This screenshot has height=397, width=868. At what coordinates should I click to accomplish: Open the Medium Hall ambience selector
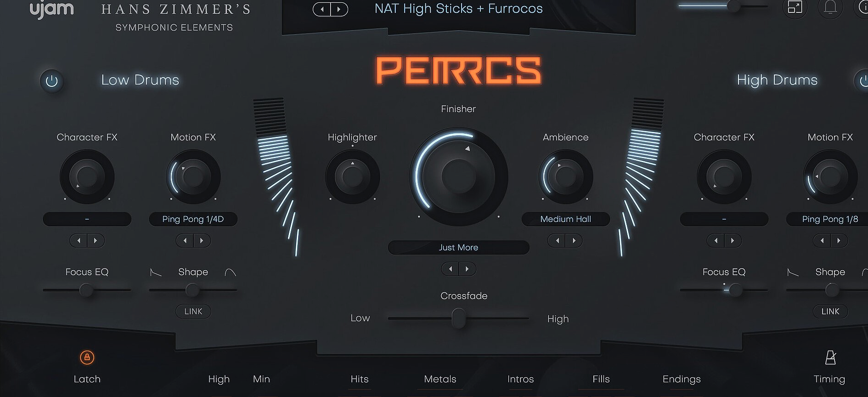(565, 219)
